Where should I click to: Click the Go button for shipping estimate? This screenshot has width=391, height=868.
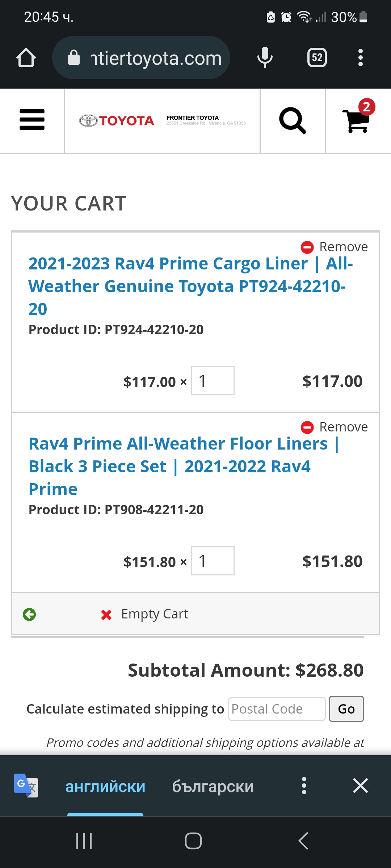click(346, 709)
